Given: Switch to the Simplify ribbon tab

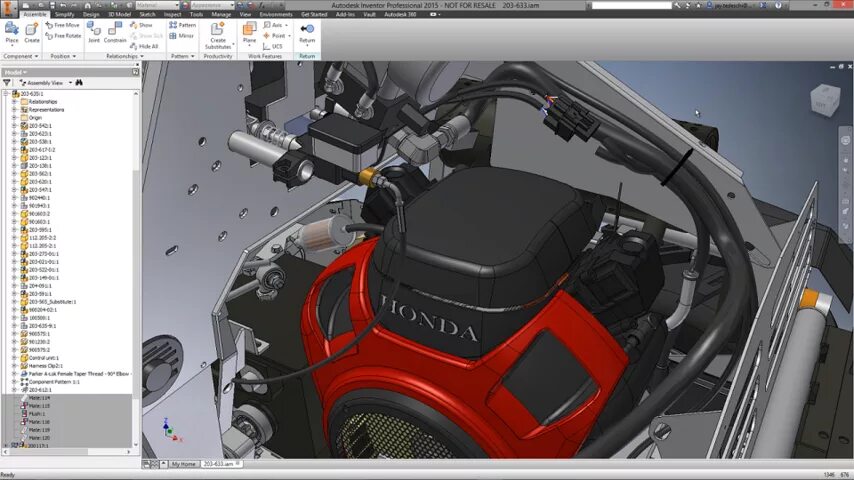Looking at the screenshot, I should coord(64,15).
